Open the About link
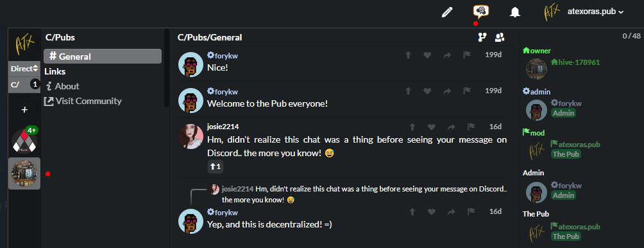Viewport: 644px width, 248px height. pos(62,86)
